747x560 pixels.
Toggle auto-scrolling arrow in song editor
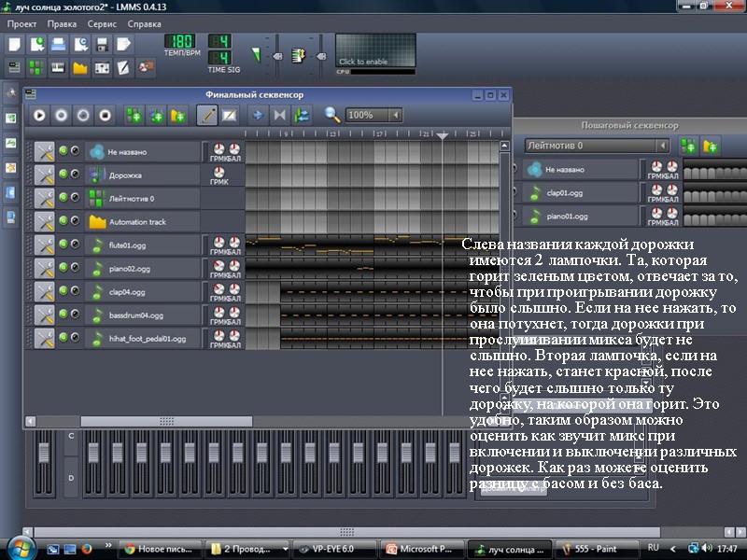coord(258,115)
